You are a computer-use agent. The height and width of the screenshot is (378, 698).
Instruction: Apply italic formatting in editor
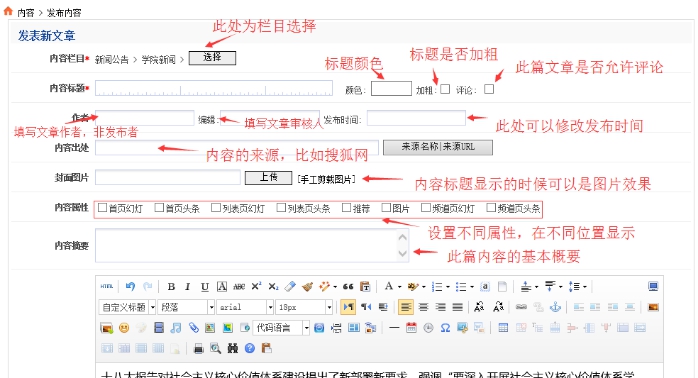click(x=187, y=287)
